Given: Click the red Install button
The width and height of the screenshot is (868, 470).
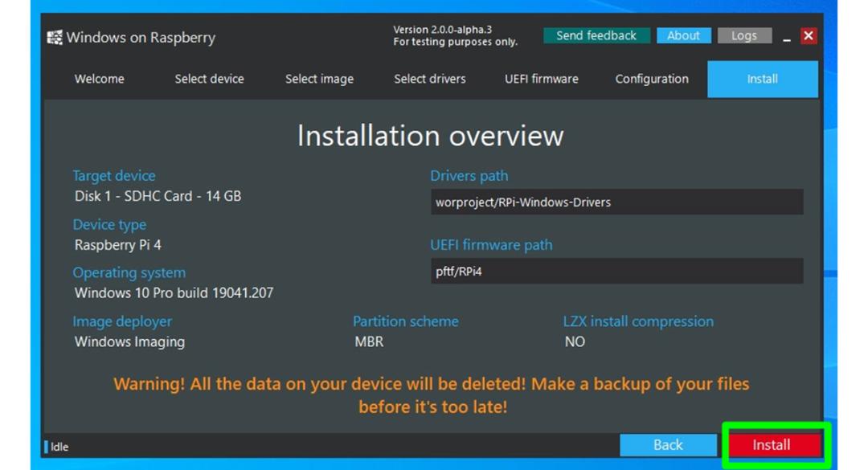Looking at the screenshot, I should click(775, 445).
